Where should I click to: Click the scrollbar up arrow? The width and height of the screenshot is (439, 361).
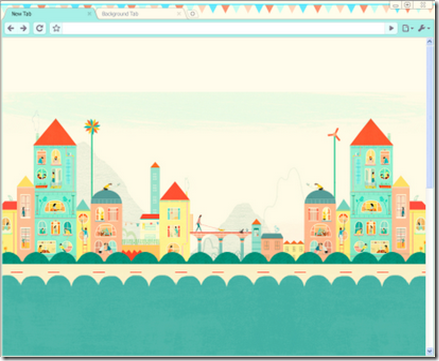[x=429, y=42]
